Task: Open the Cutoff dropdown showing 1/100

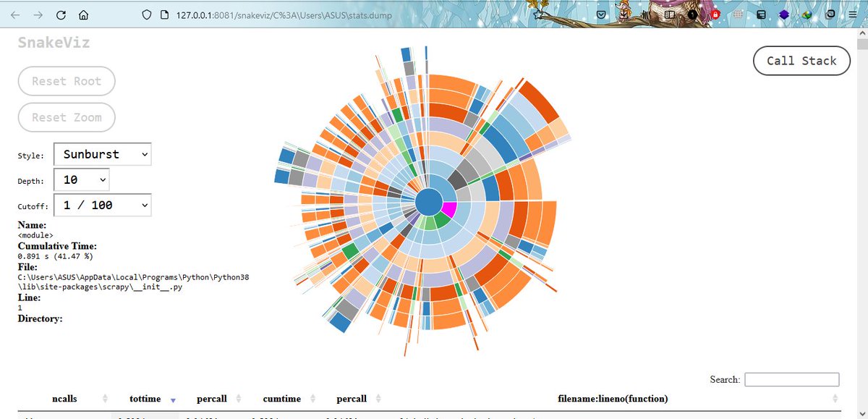Action: pos(102,205)
